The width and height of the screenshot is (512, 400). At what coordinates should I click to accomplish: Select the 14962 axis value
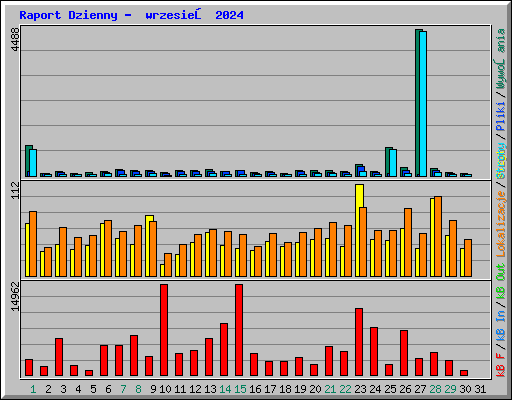click(x=15, y=297)
